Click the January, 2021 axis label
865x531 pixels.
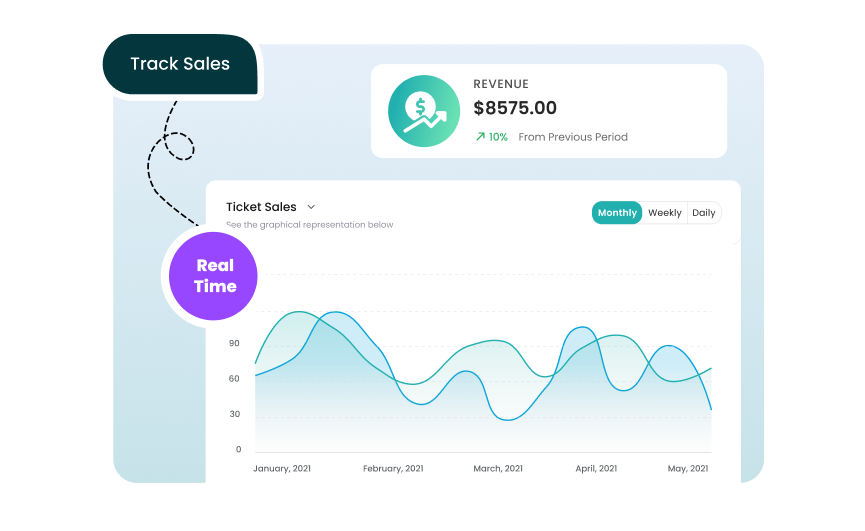point(282,468)
